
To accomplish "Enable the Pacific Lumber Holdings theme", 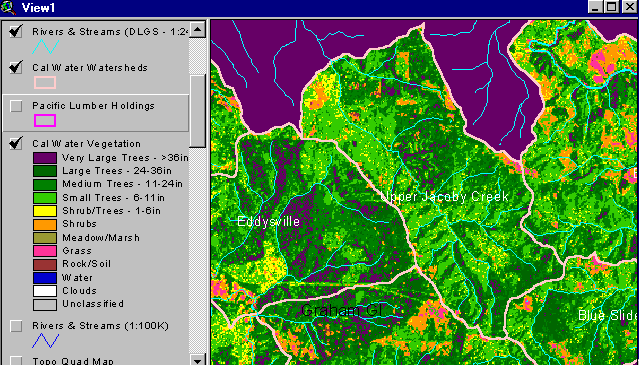I will [x=16, y=106].
